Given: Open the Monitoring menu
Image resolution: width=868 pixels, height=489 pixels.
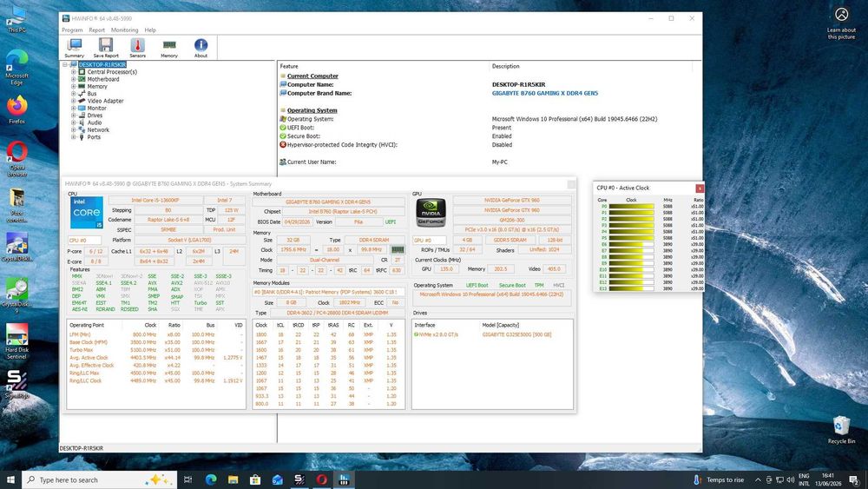Looking at the screenshot, I should (x=124, y=30).
